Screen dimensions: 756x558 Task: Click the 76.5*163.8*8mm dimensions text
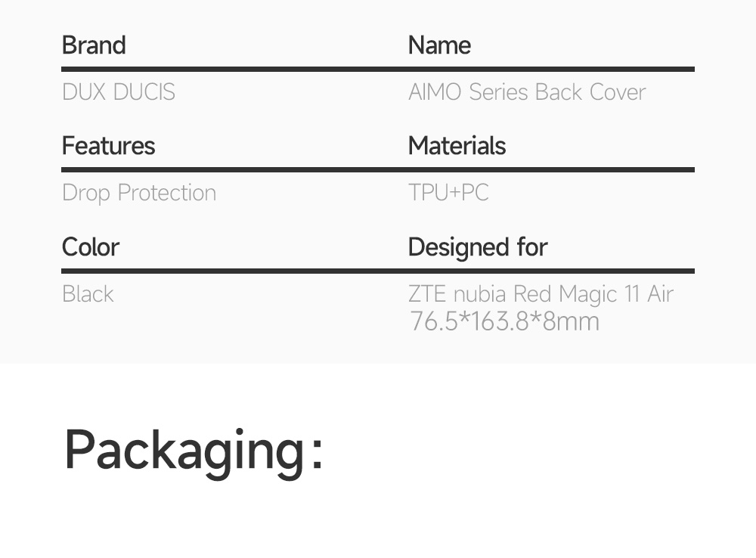(504, 321)
